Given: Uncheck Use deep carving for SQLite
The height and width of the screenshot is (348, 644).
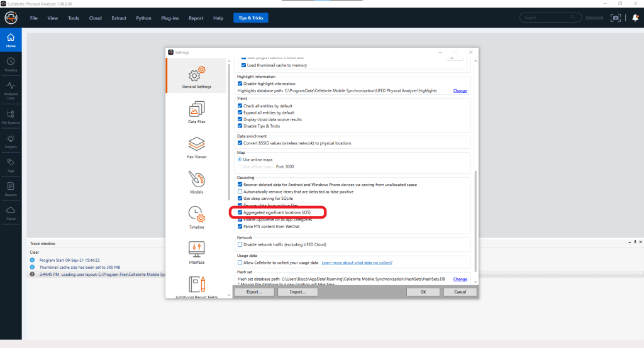Looking at the screenshot, I should point(240,198).
